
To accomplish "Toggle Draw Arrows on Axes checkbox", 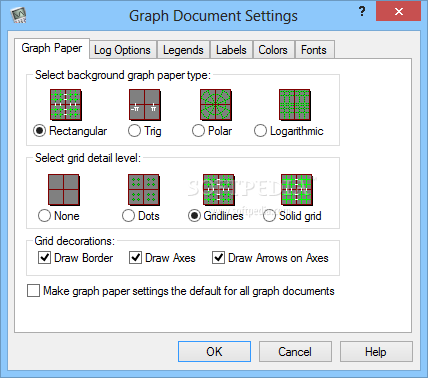I will [218, 258].
